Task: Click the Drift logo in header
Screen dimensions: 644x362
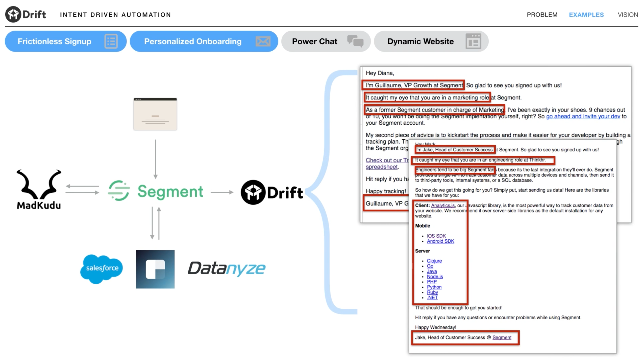Action: [x=26, y=14]
